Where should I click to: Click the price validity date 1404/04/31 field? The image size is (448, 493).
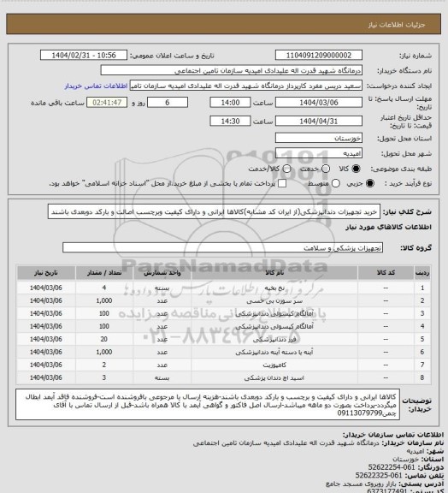click(x=319, y=121)
